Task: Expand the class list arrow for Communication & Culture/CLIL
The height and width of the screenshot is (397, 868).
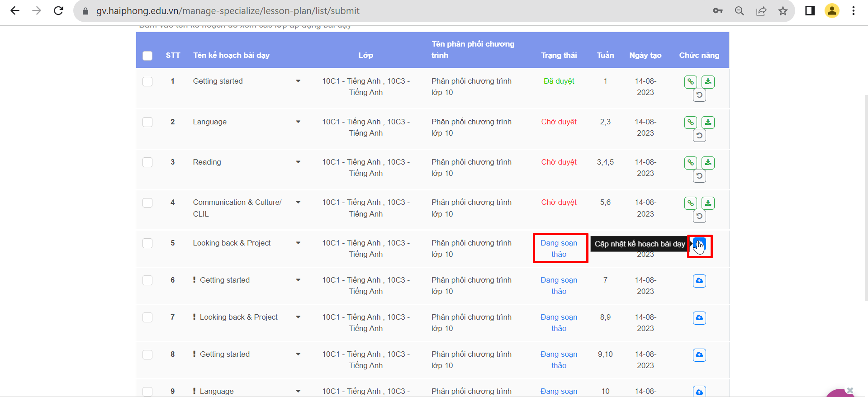Action: (298, 203)
